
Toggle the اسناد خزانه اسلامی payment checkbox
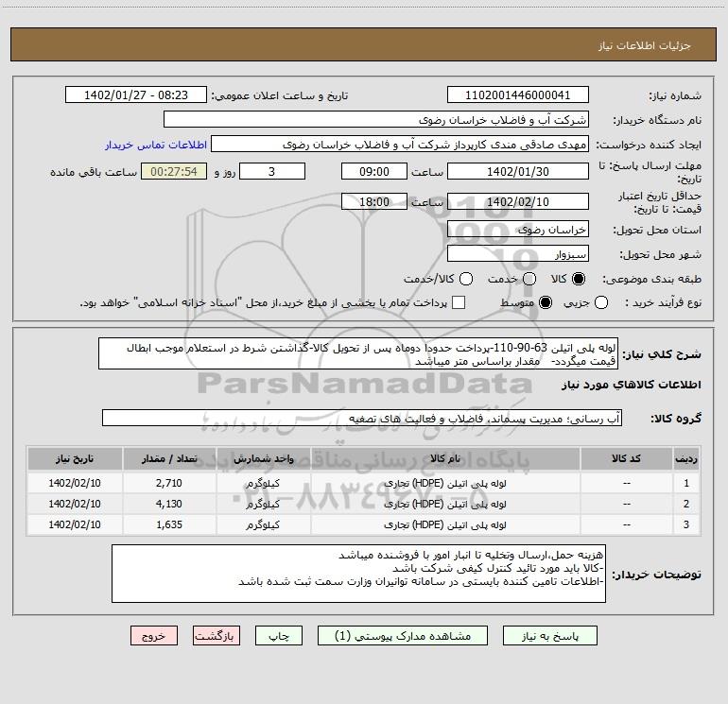(459, 302)
